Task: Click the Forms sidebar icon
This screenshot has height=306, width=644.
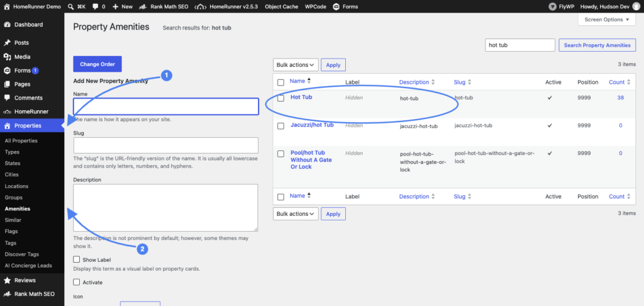Action: click(x=7, y=71)
